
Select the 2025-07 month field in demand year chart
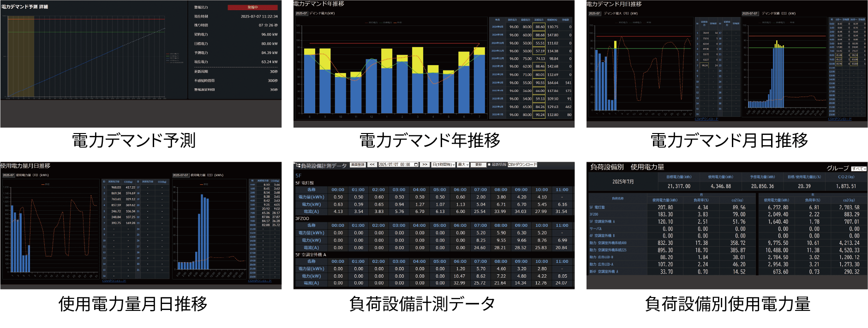[301, 13]
